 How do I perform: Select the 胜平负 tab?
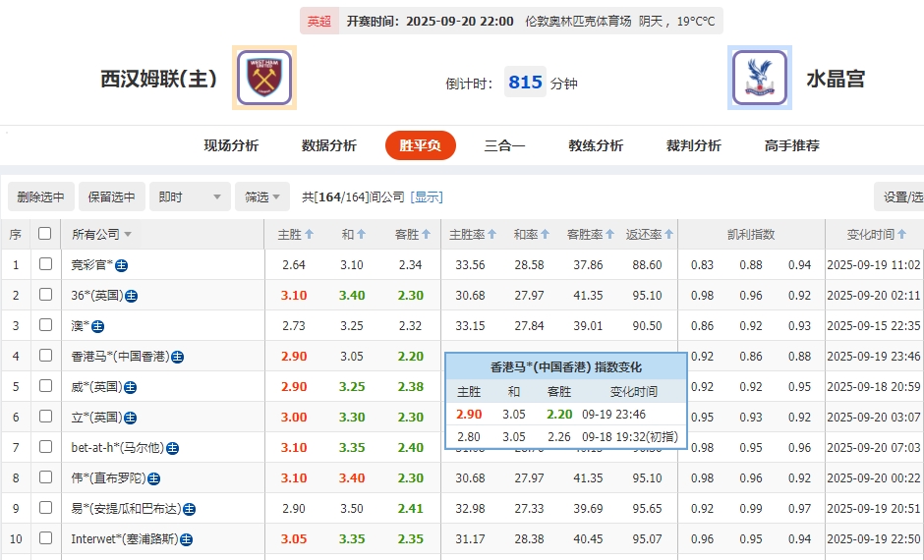tap(420, 145)
